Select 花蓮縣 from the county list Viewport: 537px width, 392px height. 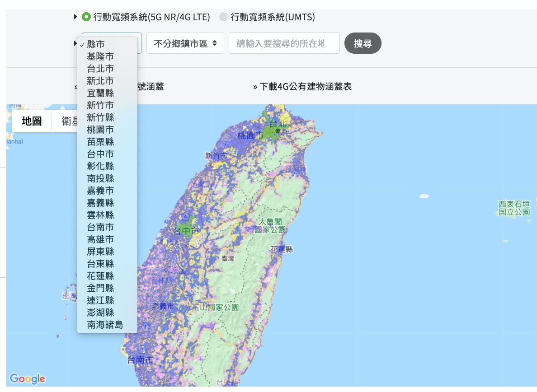108,276
